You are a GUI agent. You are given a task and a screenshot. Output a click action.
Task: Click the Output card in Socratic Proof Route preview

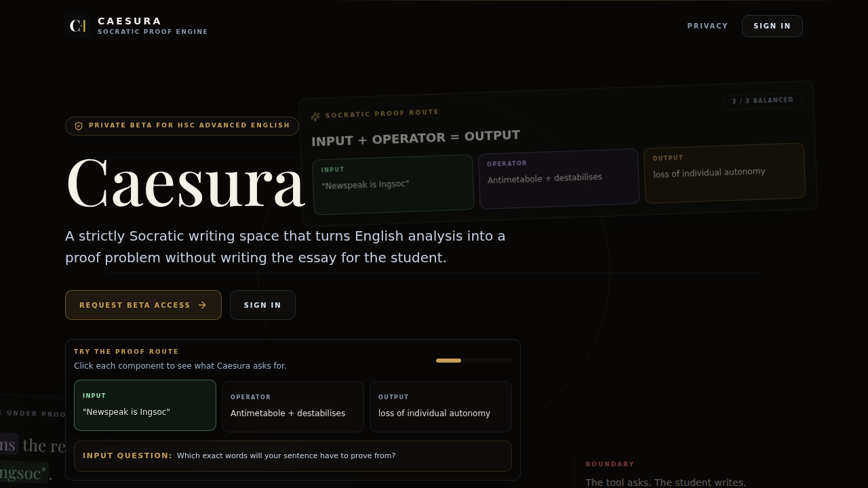724,172
